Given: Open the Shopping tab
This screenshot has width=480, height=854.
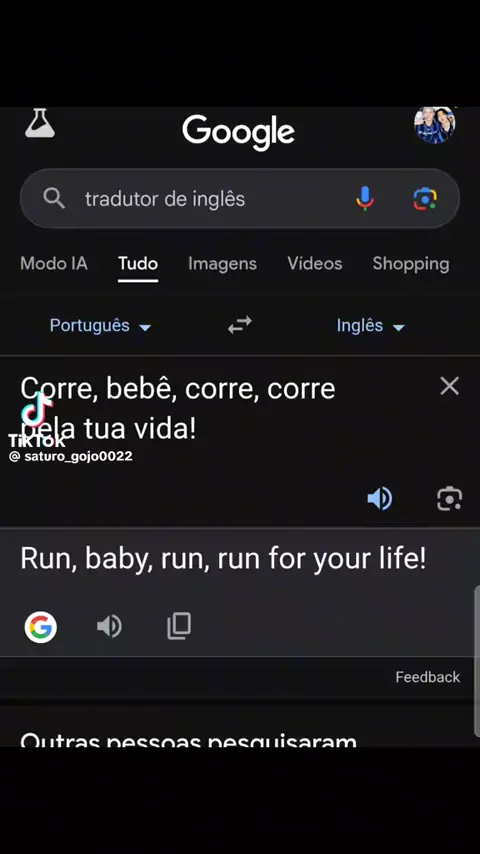Looking at the screenshot, I should 411,264.
